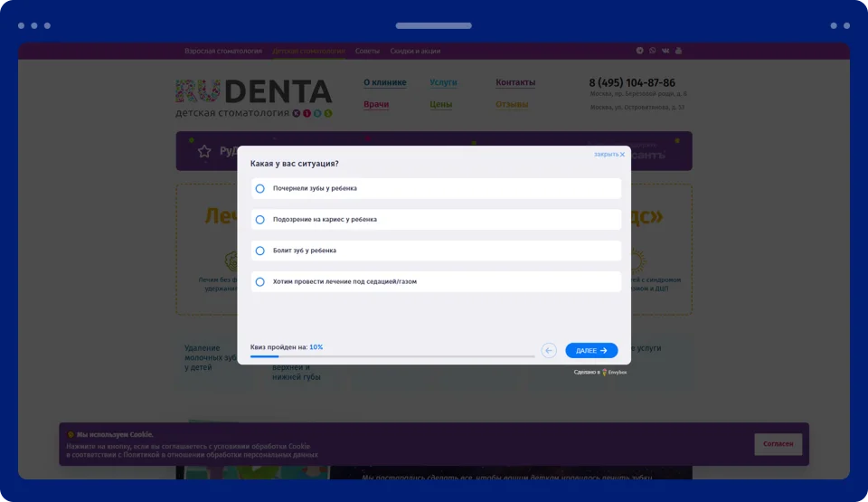
Task: Open 'Услуги' navigation link
Action: point(443,82)
